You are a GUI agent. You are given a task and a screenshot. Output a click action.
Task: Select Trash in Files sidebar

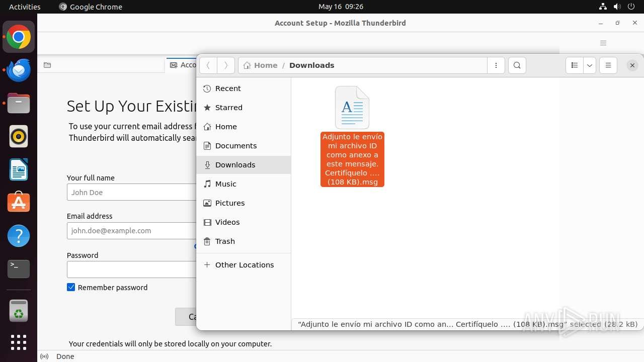point(244,241)
